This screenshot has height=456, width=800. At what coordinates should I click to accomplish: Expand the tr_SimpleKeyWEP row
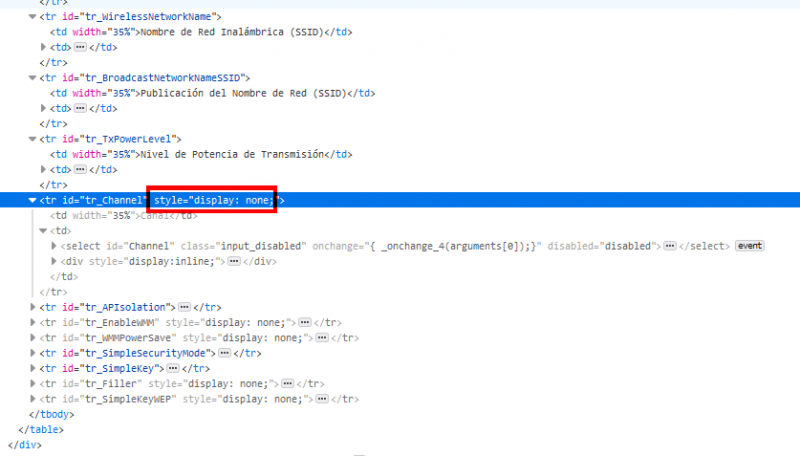pos(33,399)
